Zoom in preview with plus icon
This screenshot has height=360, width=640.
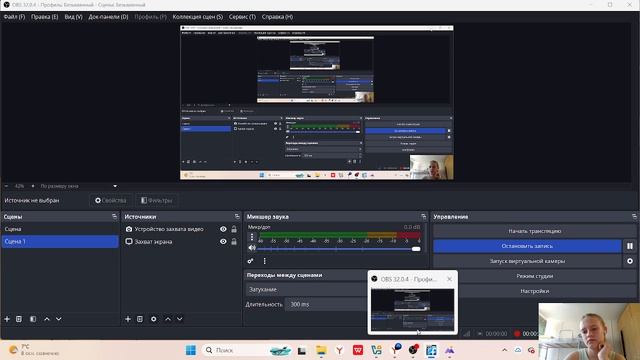tap(33, 186)
